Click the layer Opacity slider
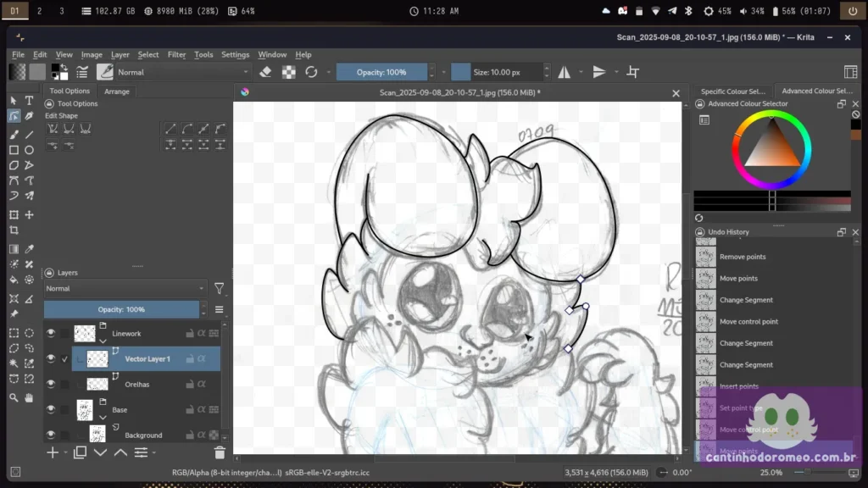The height and width of the screenshot is (488, 868). click(121, 309)
